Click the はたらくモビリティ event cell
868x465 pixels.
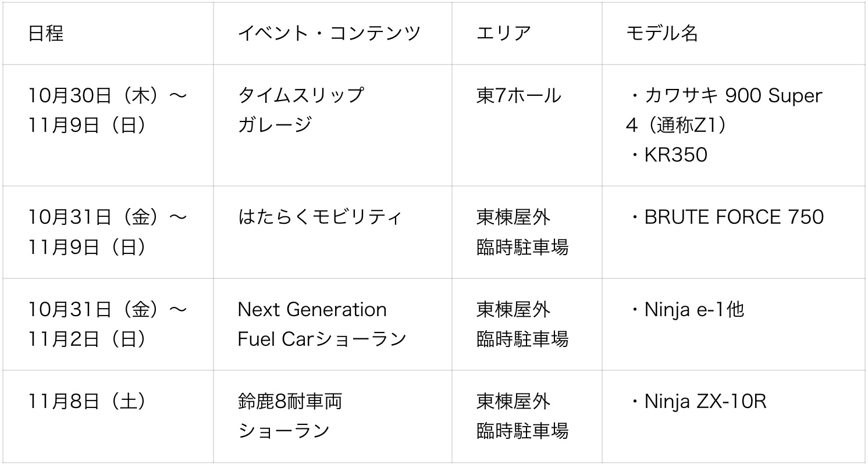320,217
